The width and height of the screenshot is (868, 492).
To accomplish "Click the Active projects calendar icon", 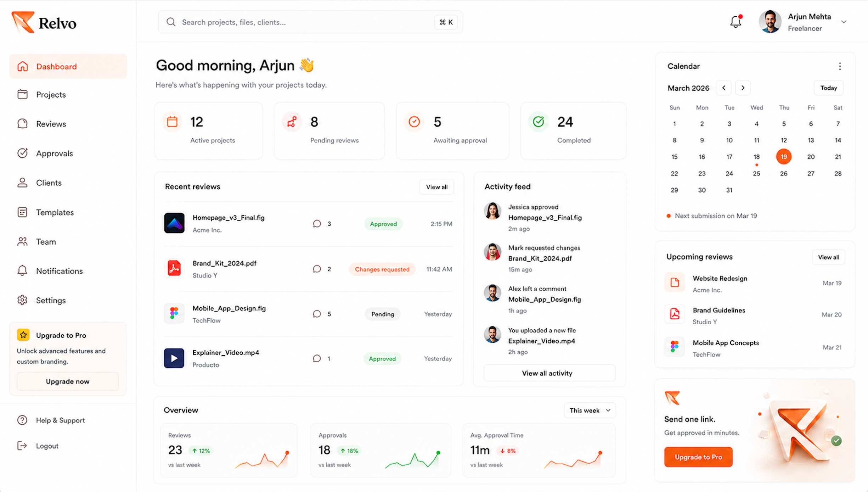I will tap(172, 122).
